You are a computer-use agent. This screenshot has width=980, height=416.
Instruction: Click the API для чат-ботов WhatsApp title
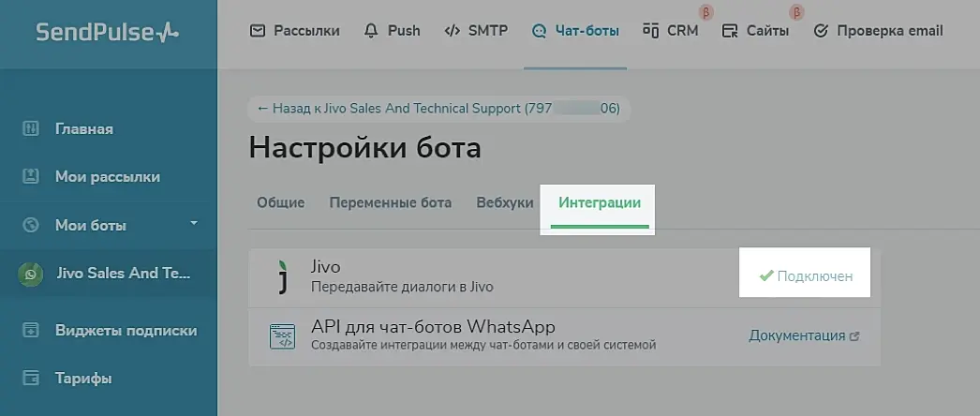(433, 327)
